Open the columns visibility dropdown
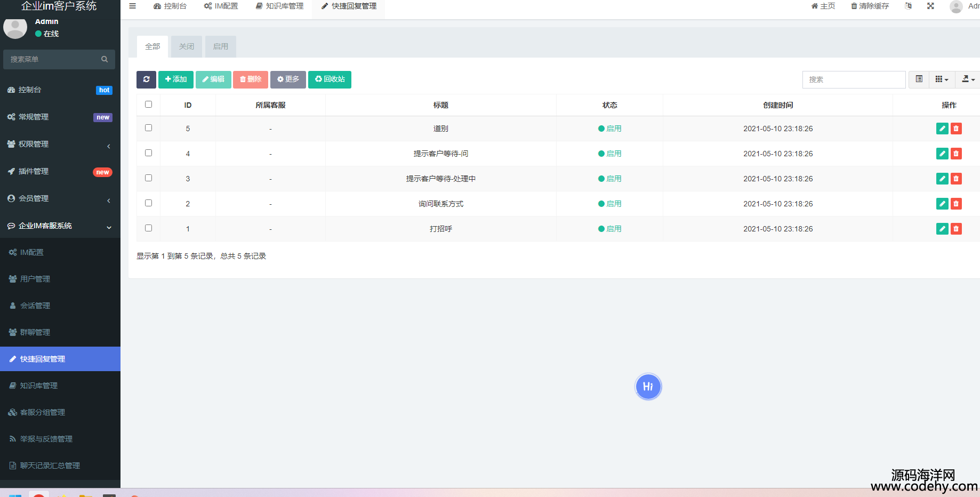Viewport: 980px width, 497px height. click(x=942, y=79)
